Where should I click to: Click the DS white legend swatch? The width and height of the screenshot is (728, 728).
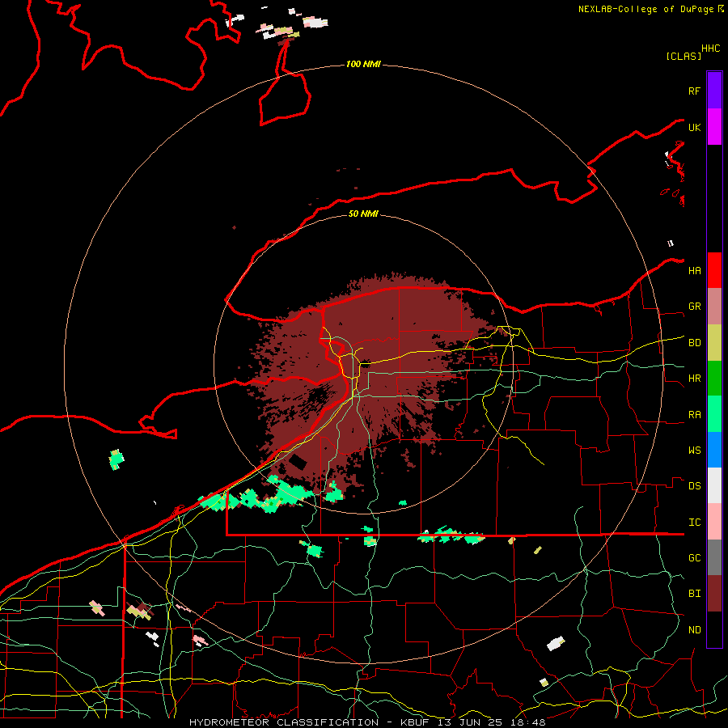tap(714, 485)
